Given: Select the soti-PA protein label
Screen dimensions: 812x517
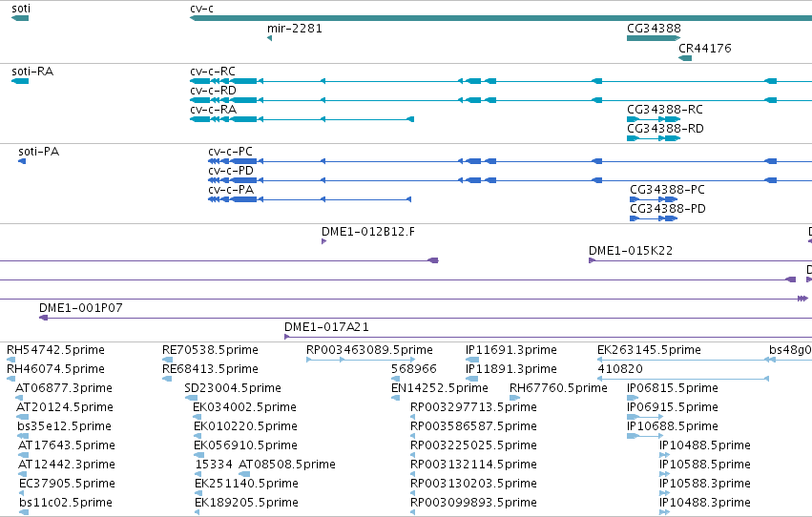Looking at the screenshot, I should (x=39, y=152).
